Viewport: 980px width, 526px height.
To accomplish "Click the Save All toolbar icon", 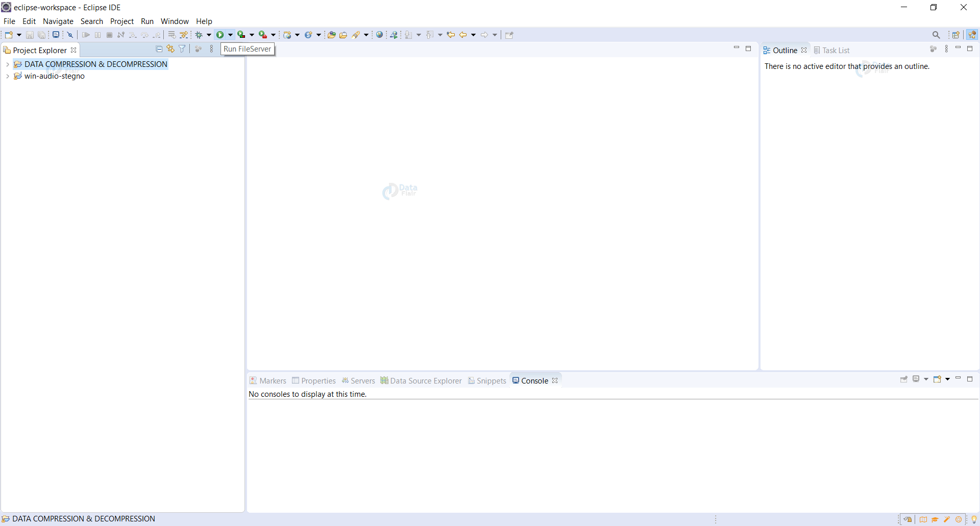I will [x=42, y=35].
